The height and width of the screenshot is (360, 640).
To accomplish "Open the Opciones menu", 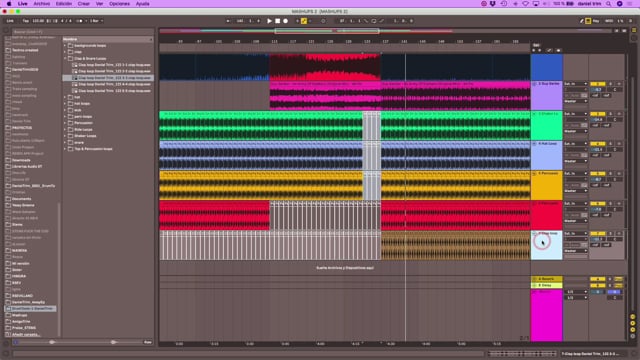I will [119, 4].
